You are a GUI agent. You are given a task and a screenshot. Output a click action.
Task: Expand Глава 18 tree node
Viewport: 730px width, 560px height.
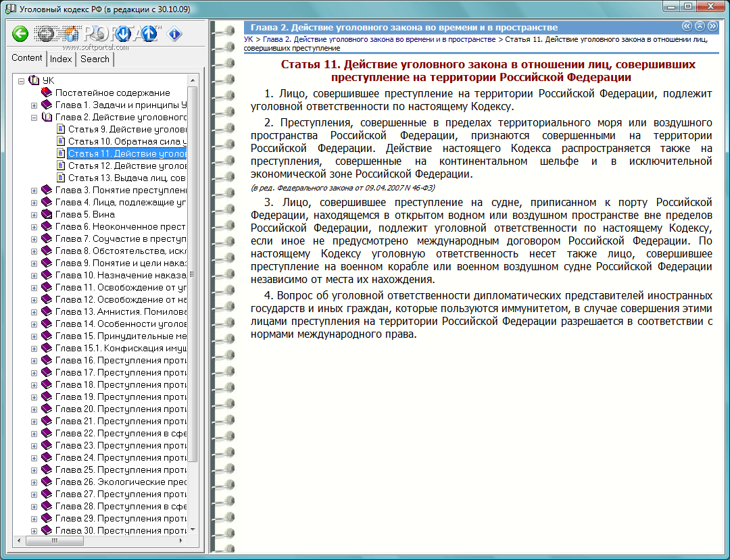pos(34,385)
